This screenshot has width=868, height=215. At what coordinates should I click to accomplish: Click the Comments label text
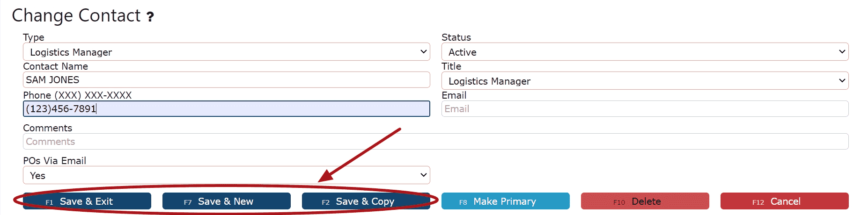pyautogui.click(x=47, y=128)
